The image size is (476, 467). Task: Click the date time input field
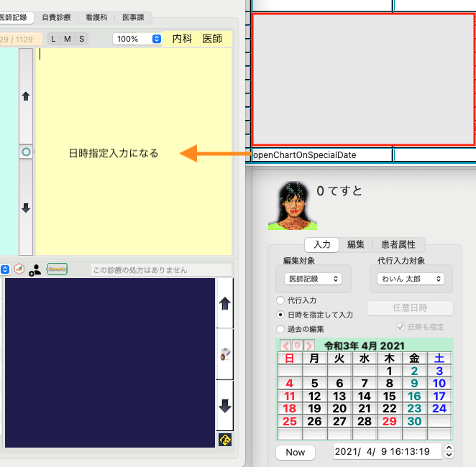pyautogui.click(x=387, y=452)
